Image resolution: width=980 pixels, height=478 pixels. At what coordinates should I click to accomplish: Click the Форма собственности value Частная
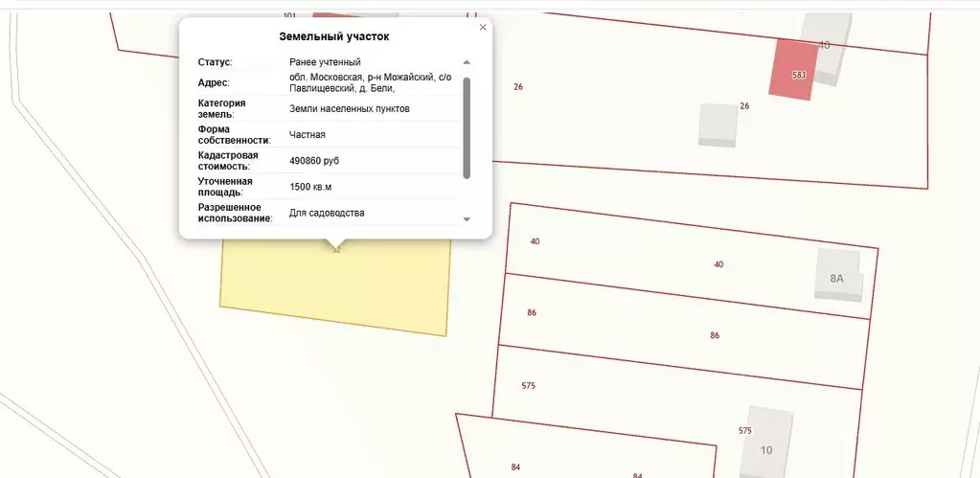coord(308,134)
